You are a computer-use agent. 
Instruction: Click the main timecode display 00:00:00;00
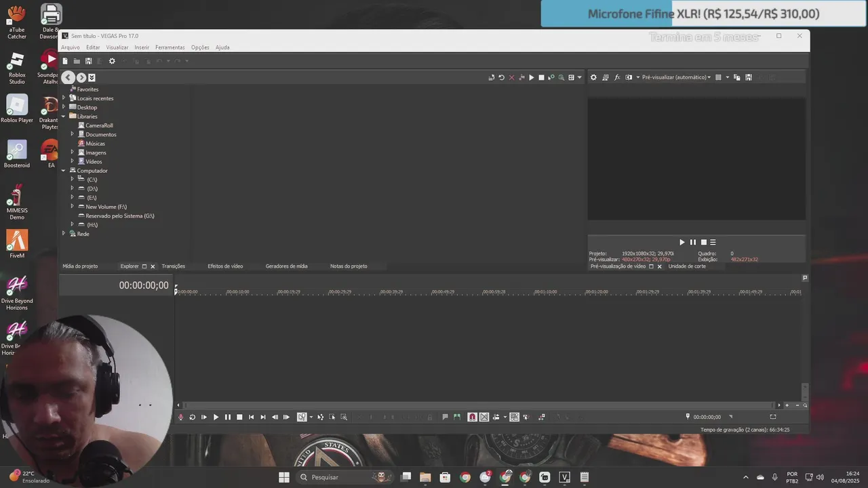click(144, 285)
